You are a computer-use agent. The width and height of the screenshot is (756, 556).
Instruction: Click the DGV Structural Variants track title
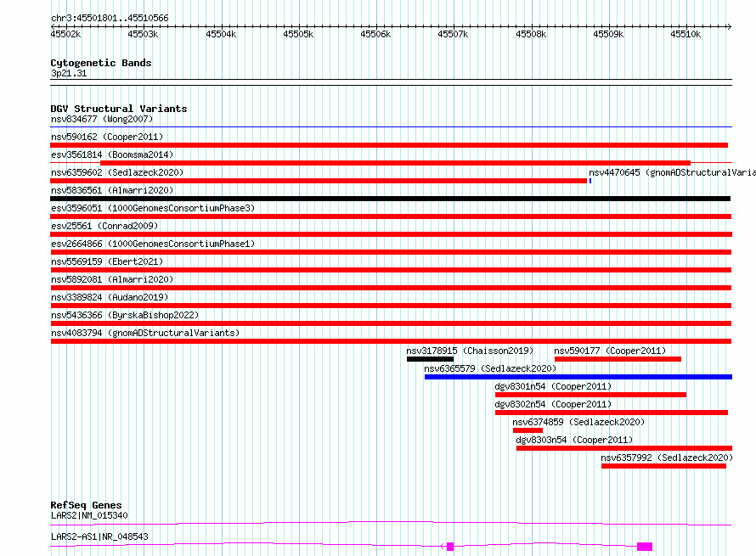pyautogui.click(x=118, y=109)
